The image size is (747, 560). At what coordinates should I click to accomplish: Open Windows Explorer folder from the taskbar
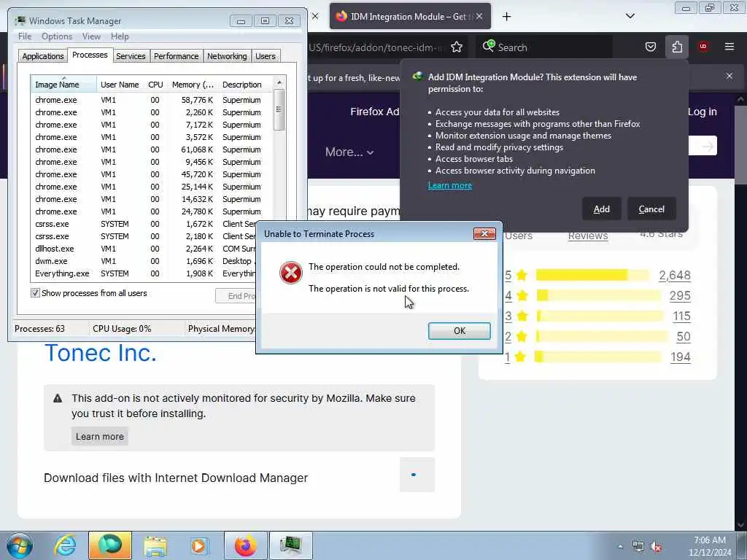tap(155, 545)
